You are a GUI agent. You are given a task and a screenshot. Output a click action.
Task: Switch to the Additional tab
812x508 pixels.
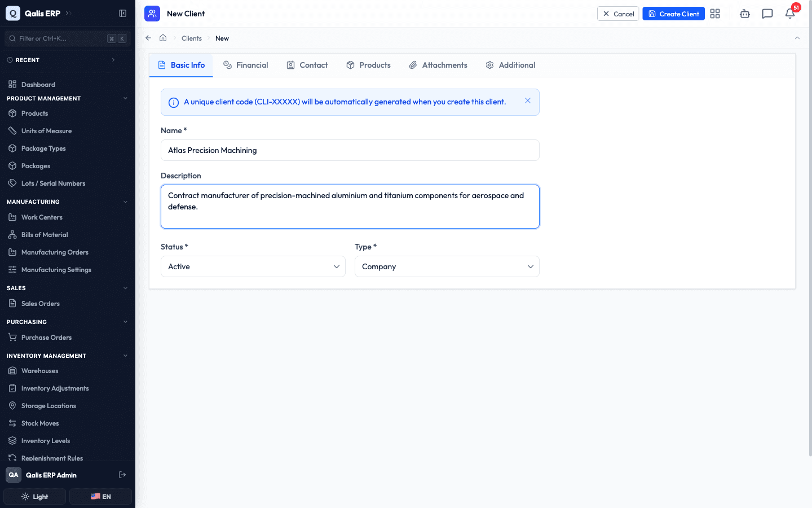pyautogui.click(x=510, y=65)
